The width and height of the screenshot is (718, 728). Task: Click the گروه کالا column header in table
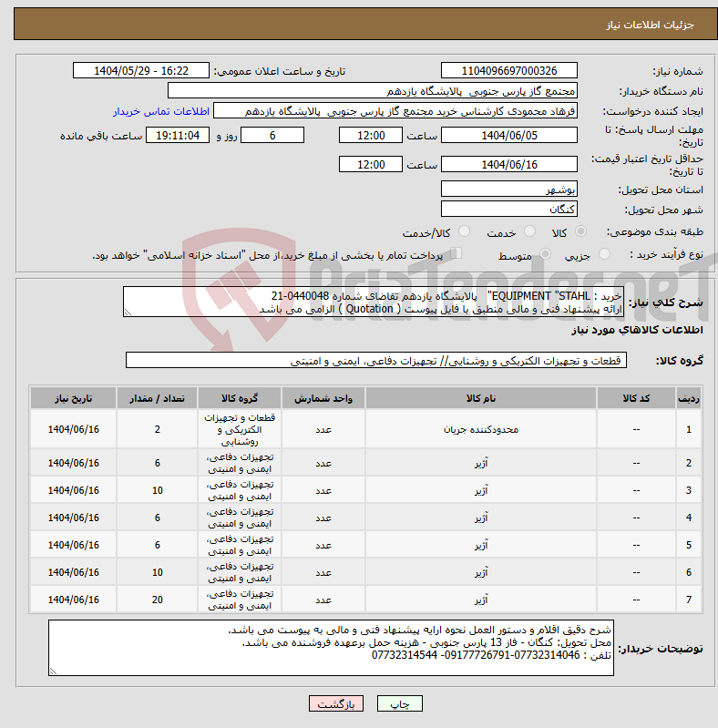pyautogui.click(x=240, y=398)
